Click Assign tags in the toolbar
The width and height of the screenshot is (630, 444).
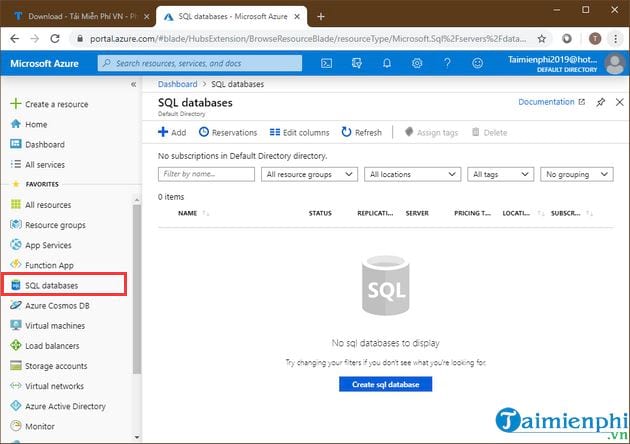431,132
